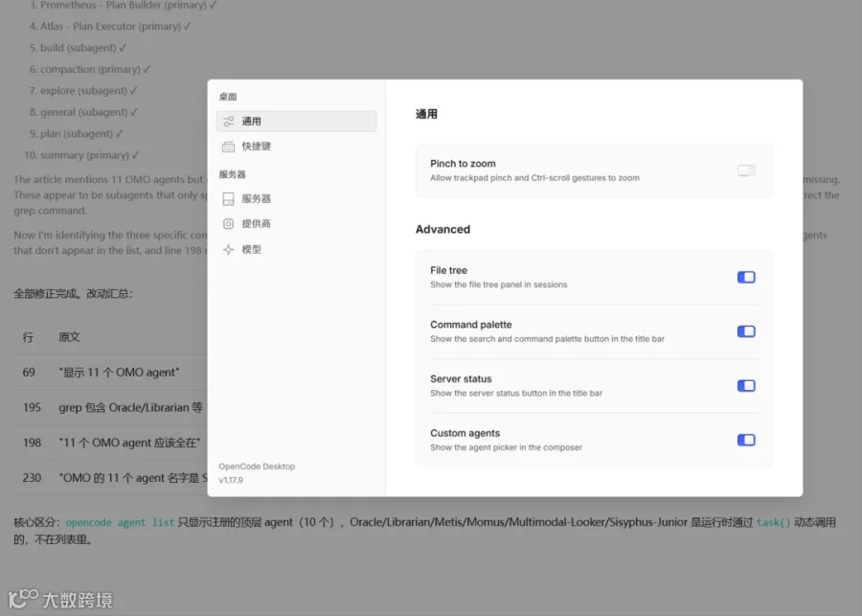The width and height of the screenshot is (862, 616).
Task: Click the 服务器 server icon
Action: point(228,198)
